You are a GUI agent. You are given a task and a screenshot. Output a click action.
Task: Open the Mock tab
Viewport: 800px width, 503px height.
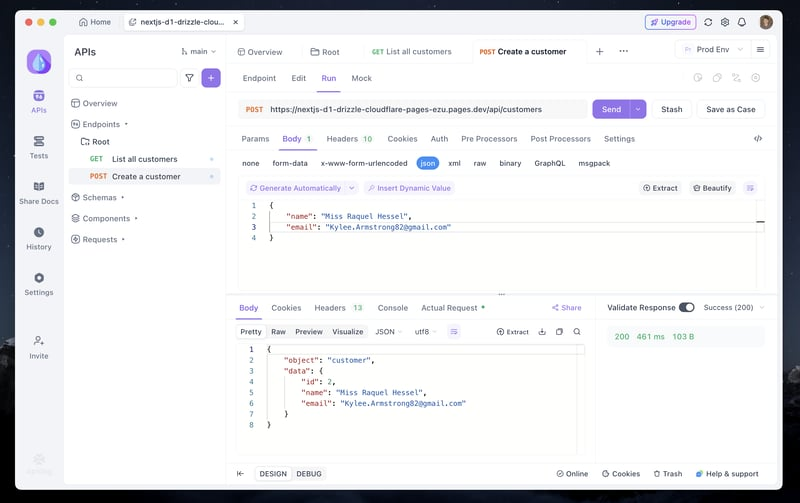coord(361,78)
